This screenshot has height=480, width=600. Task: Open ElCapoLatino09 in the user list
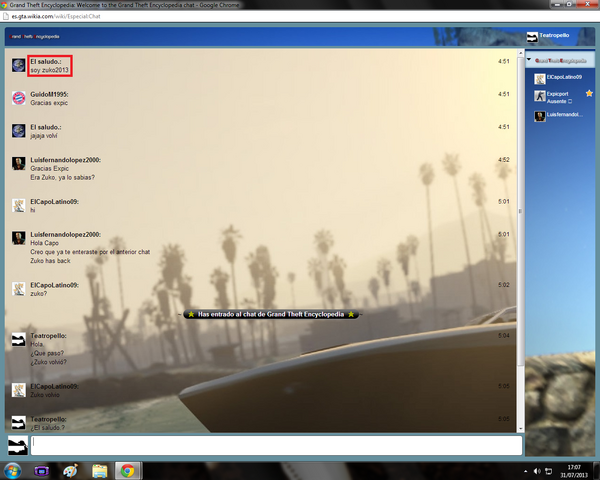pyautogui.click(x=564, y=77)
